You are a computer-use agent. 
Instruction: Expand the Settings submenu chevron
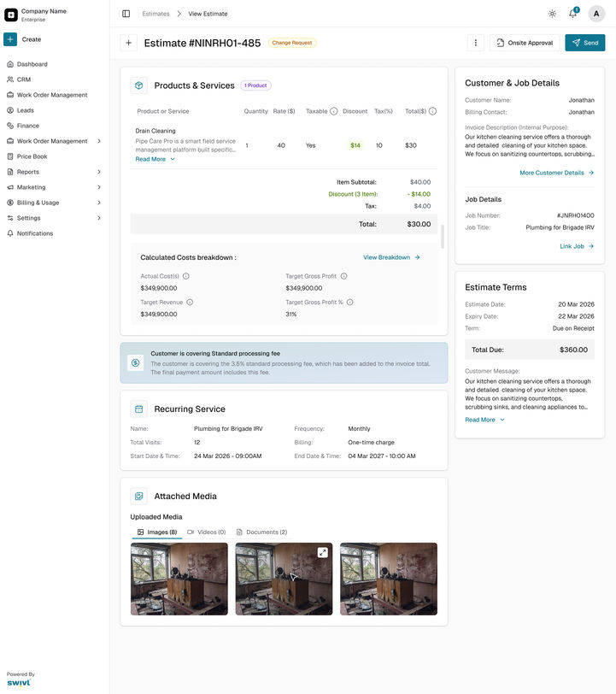99,218
